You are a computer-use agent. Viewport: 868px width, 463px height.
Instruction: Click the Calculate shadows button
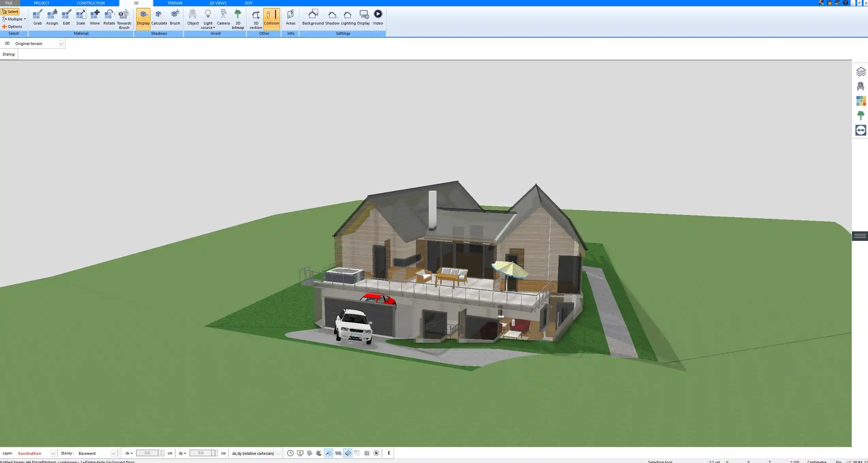(x=159, y=16)
